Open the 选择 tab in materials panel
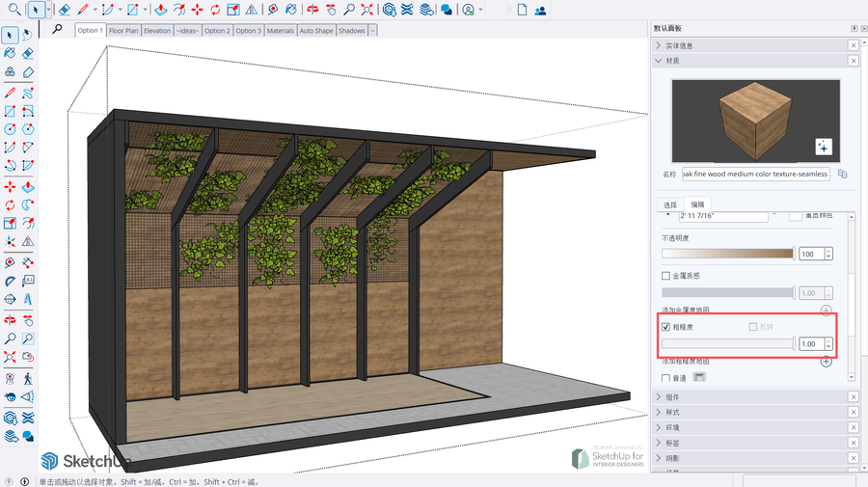Image resolution: width=868 pixels, height=487 pixels. click(x=670, y=204)
